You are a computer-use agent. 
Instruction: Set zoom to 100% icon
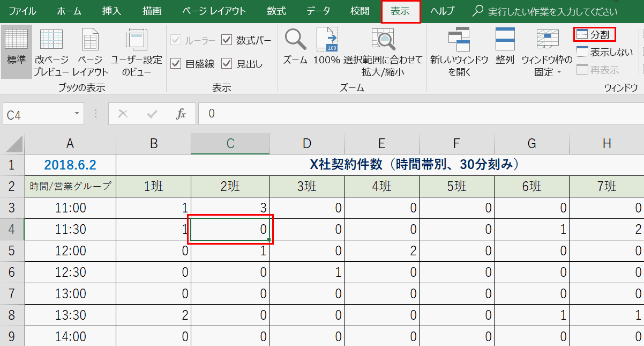(x=326, y=46)
